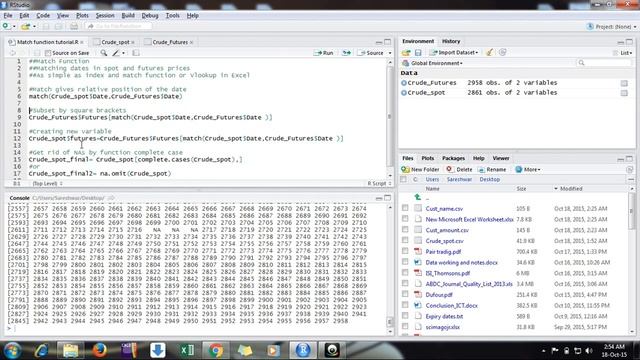The width and height of the screenshot is (640, 360).
Task: Check the Crude_spot.csv file checkbox
Action: tap(405, 240)
